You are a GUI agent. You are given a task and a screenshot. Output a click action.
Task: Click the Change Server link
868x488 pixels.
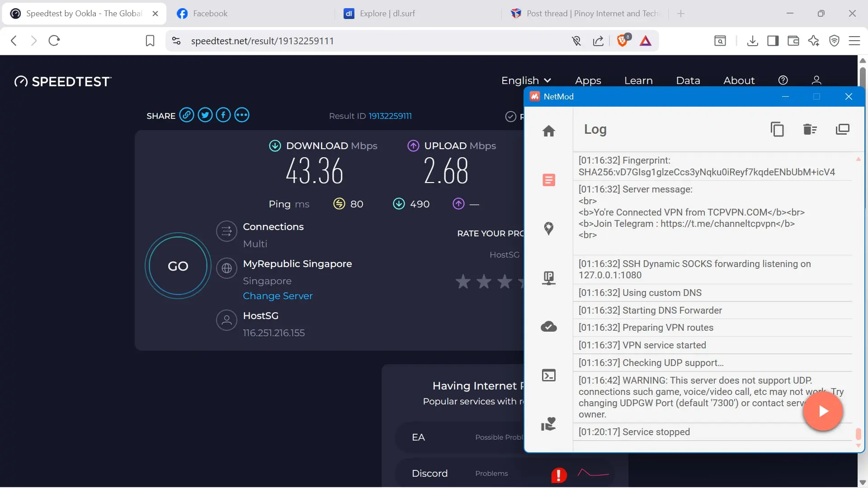click(278, 296)
